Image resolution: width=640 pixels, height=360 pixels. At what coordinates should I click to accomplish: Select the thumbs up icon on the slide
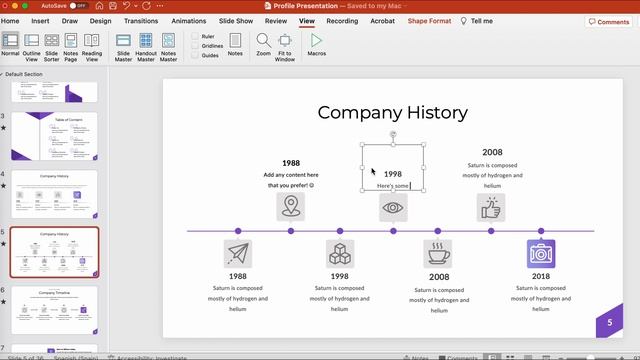point(491,207)
